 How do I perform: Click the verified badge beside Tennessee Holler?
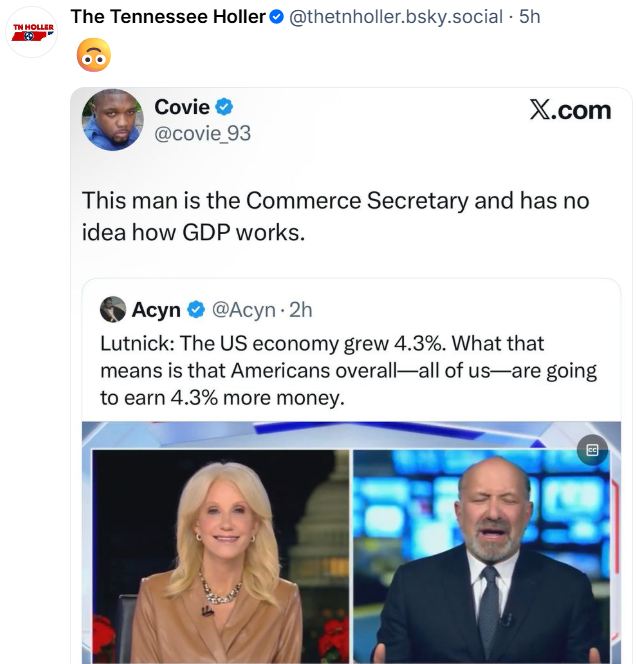coord(277,17)
